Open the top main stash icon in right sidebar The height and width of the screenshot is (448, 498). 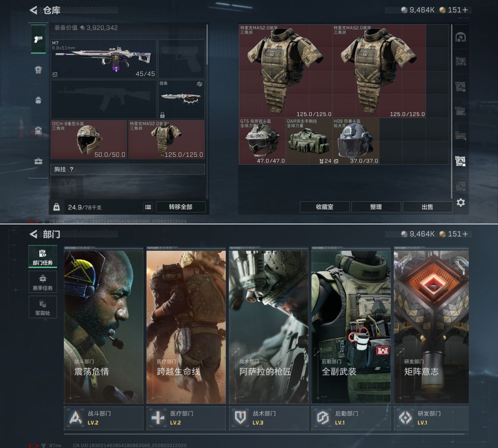461,38
